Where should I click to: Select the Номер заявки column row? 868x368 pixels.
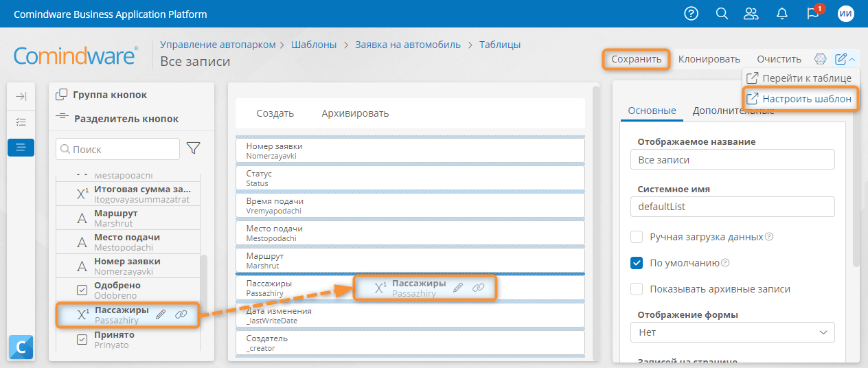[x=410, y=150]
